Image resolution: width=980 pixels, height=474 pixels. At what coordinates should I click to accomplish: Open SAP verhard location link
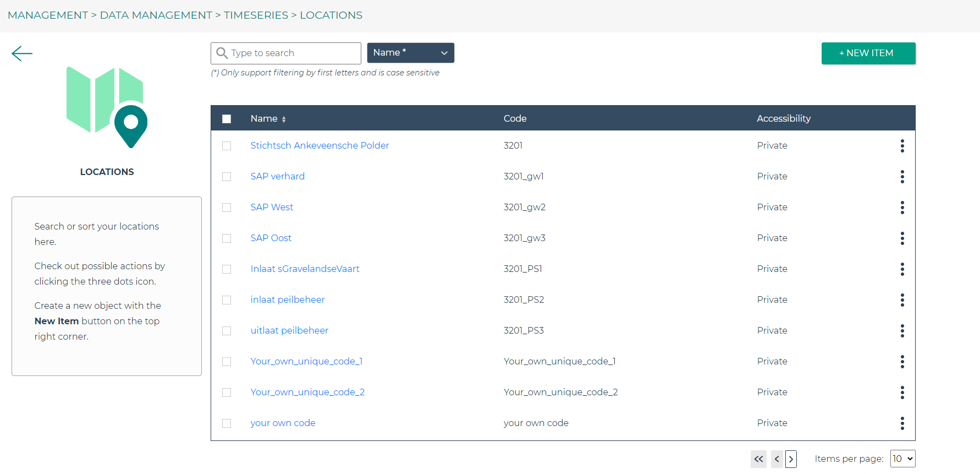(x=277, y=176)
